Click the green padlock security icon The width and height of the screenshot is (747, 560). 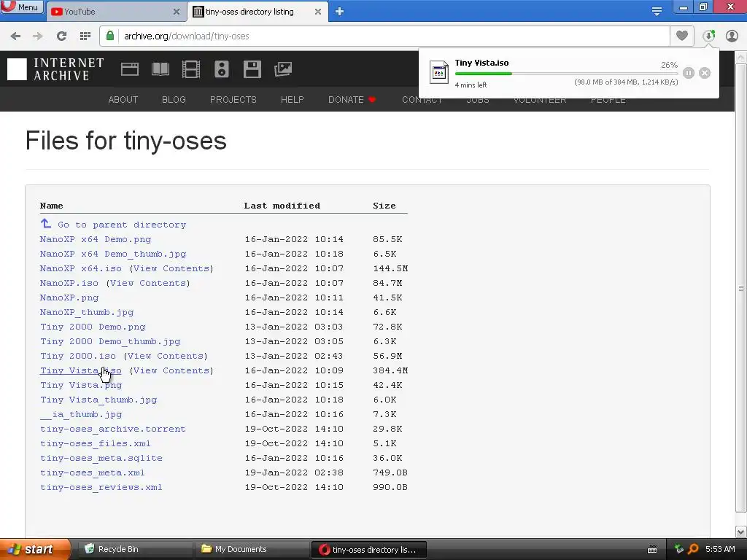click(x=110, y=36)
